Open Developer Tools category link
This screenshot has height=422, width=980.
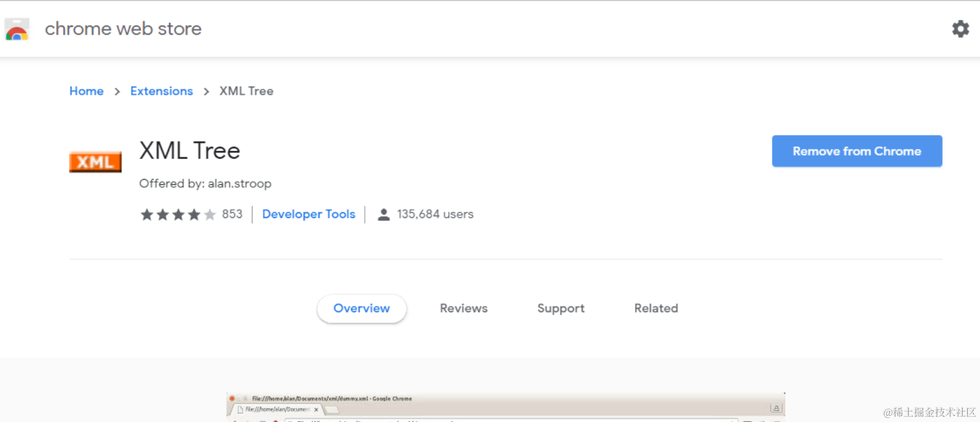308,214
